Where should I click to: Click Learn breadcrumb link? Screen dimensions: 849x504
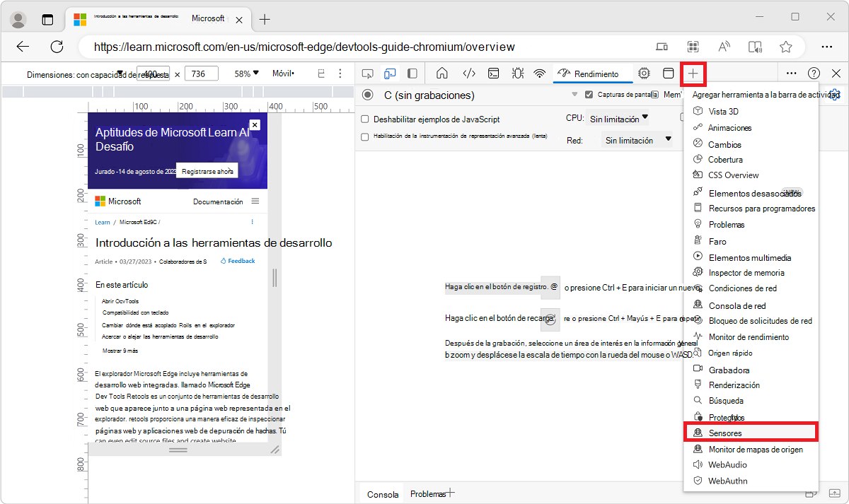pyautogui.click(x=103, y=222)
